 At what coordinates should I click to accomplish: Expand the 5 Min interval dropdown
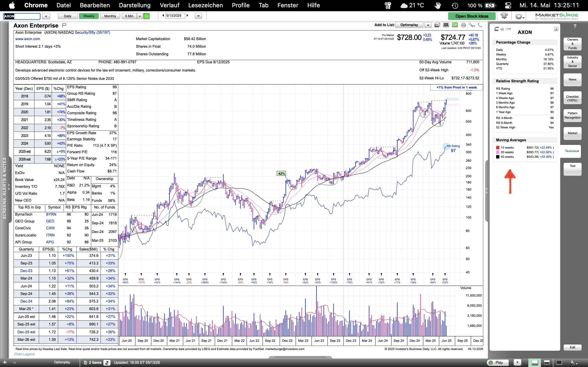pyautogui.click(x=140, y=16)
